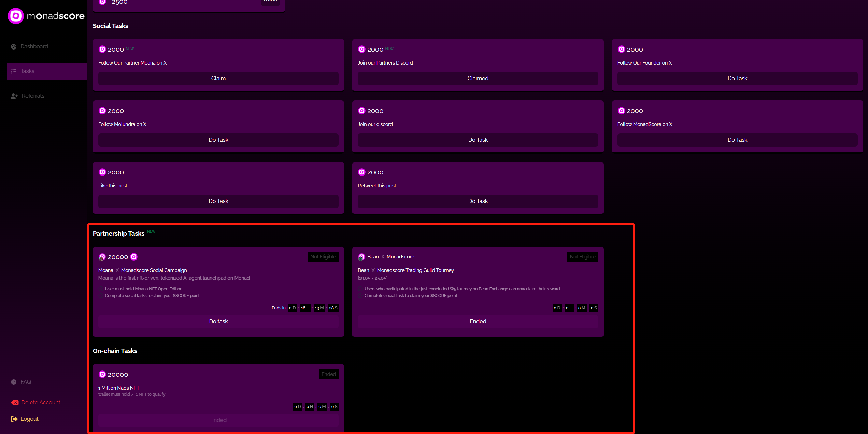The width and height of the screenshot is (868, 434).
Task: Click the Dashboard gauge icon in sidebar
Action: point(14,47)
